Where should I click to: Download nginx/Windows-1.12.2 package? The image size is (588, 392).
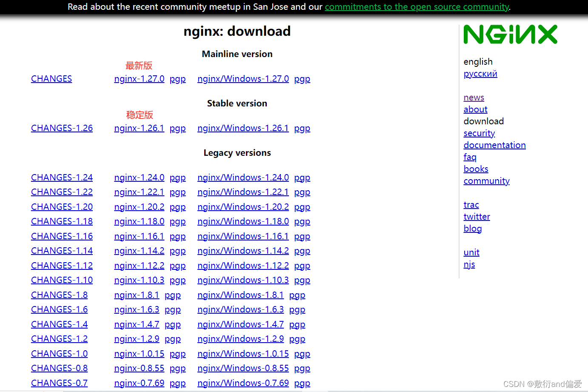(x=243, y=266)
